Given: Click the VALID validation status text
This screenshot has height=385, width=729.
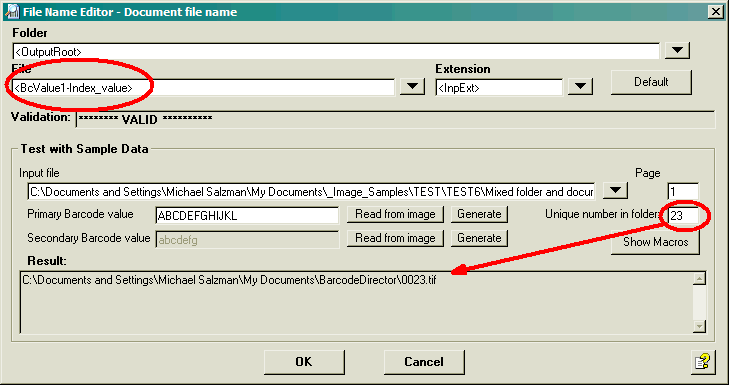Looking at the screenshot, I should click(x=145, y=119).
